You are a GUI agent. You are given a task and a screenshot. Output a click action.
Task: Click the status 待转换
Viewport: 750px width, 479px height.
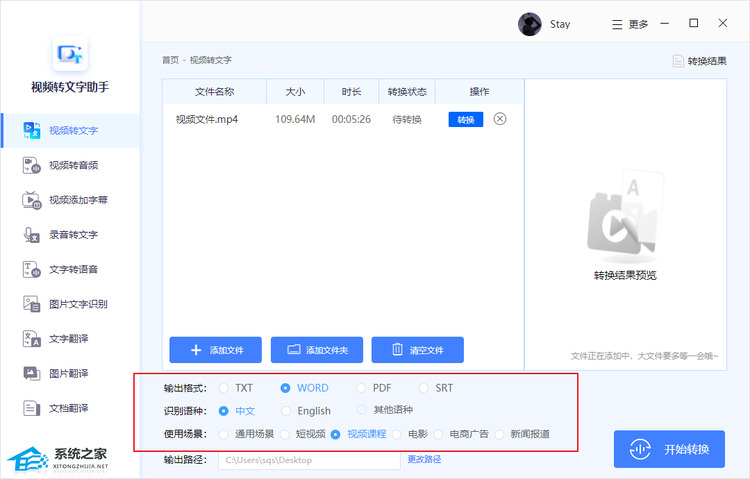coord(407,120)
